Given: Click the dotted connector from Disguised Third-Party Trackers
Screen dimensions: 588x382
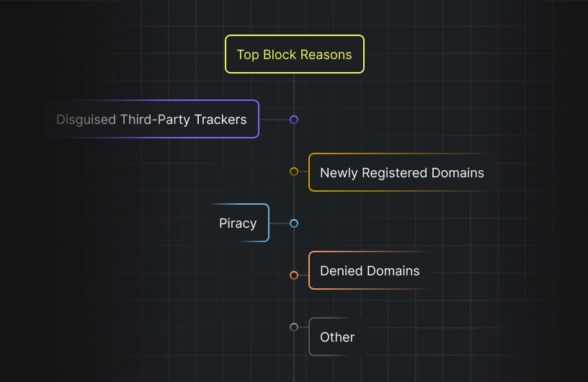Looking at the screenshot, I should point(275,120).
